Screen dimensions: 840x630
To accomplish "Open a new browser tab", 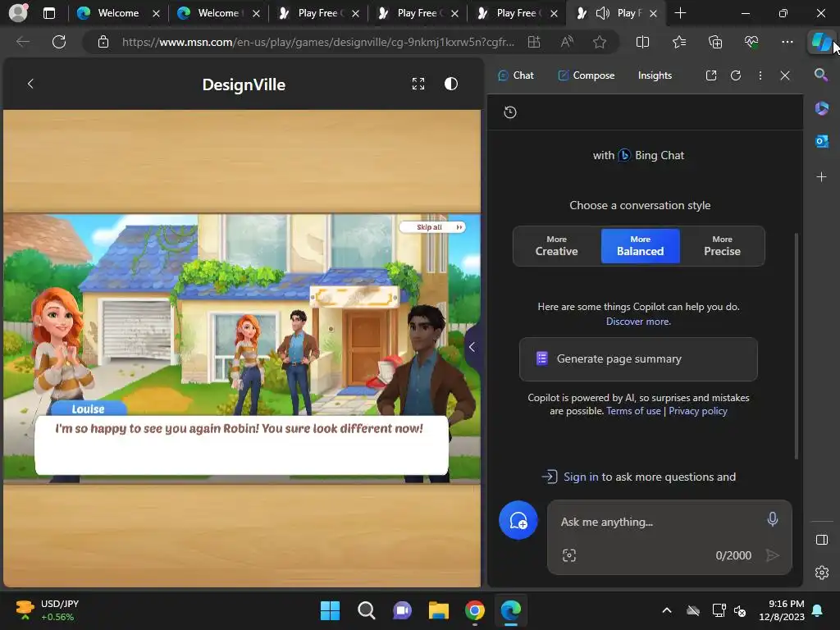I will pyautogui.click(x=680, y=13).
